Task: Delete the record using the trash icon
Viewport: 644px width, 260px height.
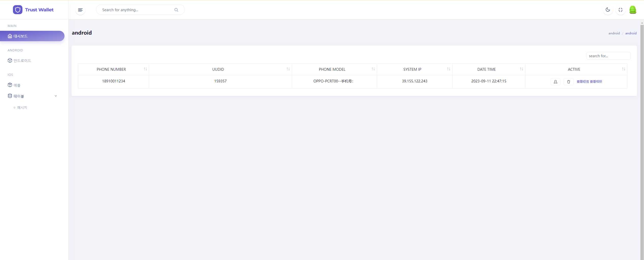Action: (568, 82)
